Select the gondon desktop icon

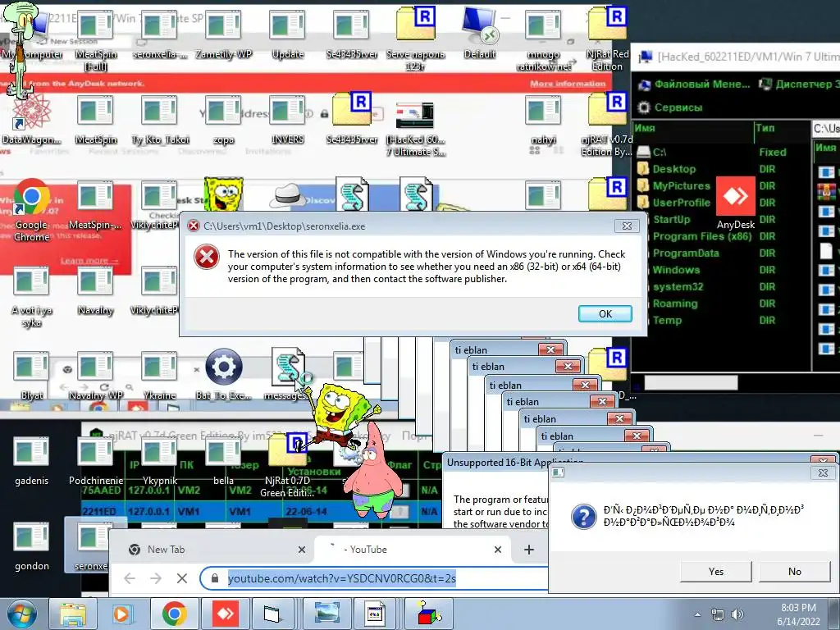[32, 546]
